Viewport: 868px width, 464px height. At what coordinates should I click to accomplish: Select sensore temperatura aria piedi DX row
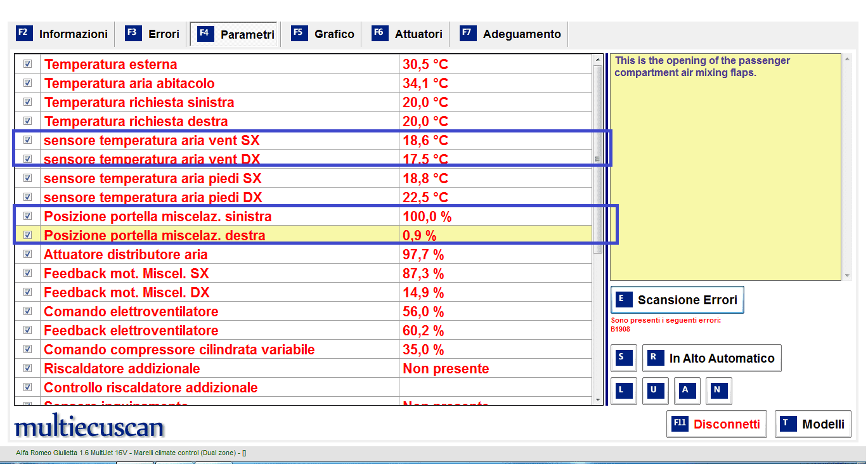(x=303, y=197)
